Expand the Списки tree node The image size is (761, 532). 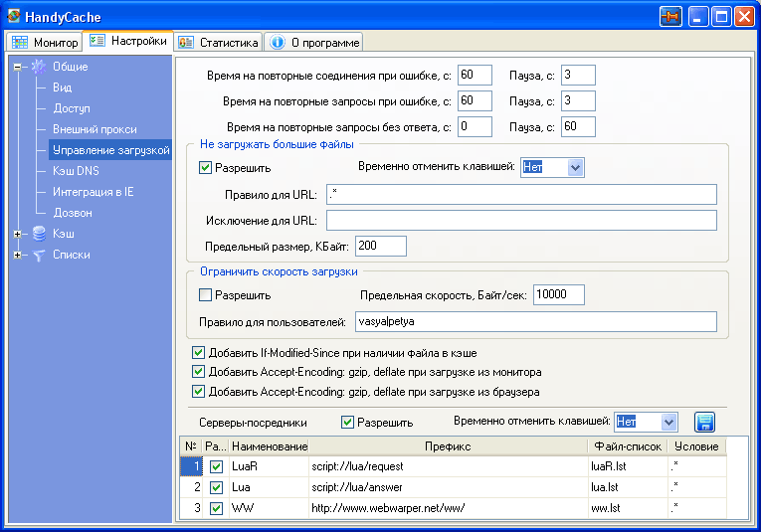[18, 255]
